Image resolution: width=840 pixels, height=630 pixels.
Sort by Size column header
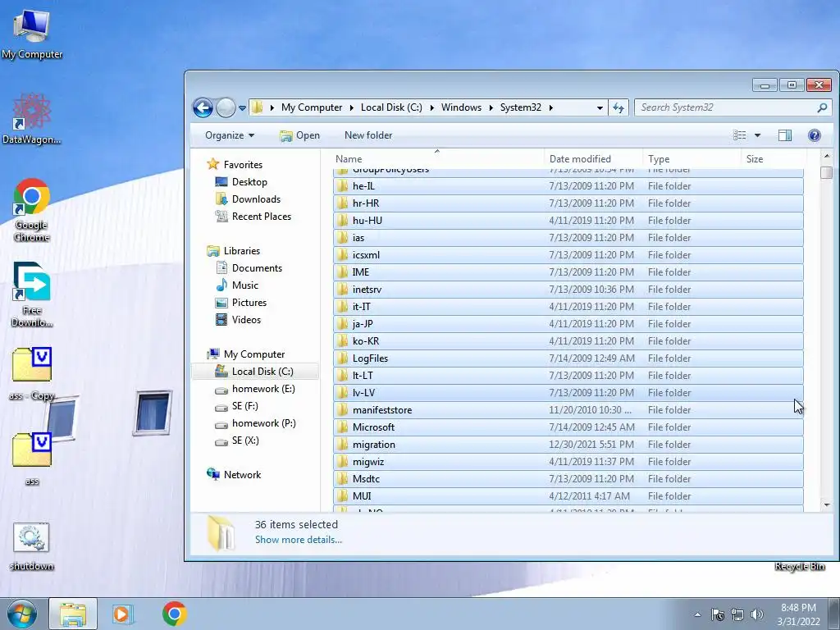coord(774,159)
